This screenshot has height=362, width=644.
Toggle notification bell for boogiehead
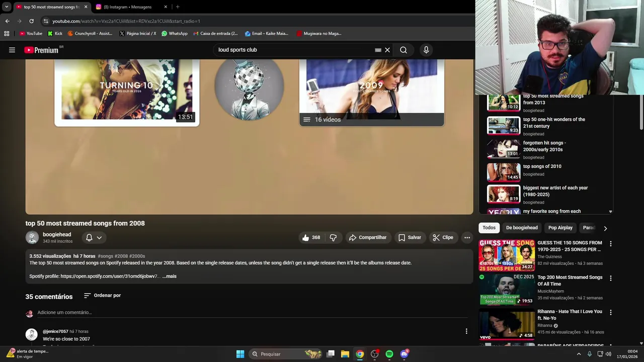[89, 237]
